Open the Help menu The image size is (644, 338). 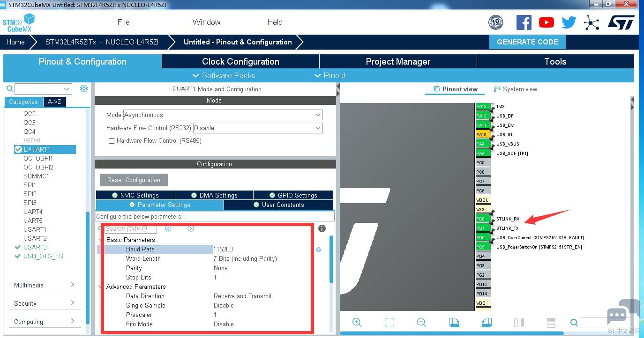pos(275,22)
